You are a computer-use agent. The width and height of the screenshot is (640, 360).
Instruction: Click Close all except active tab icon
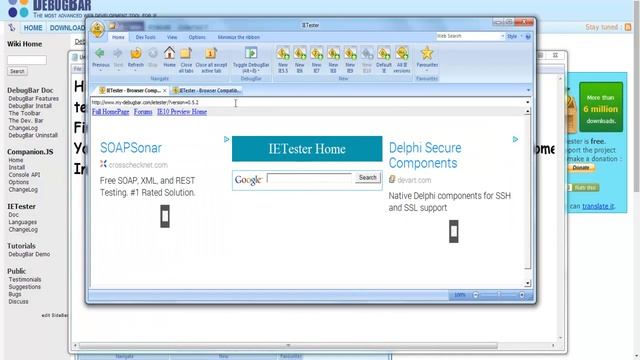point(211,53)
